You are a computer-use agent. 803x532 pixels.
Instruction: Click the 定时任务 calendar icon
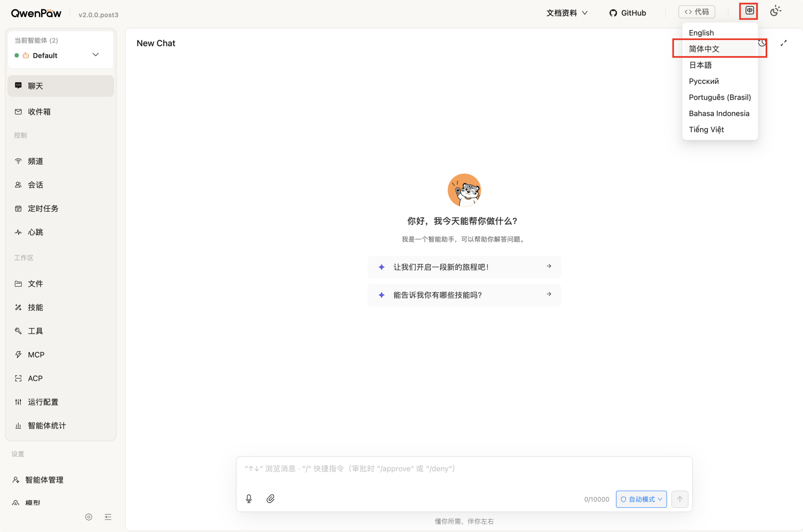(x=18, y=209)
